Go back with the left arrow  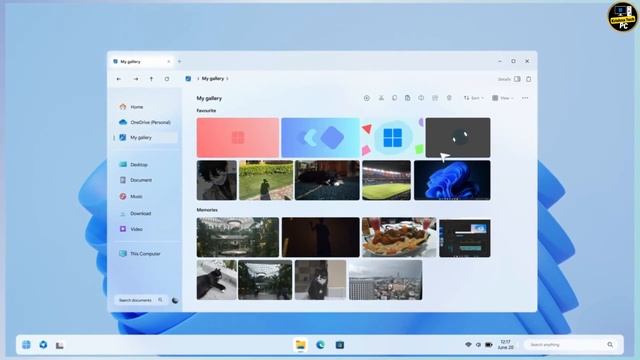[119, 79]
